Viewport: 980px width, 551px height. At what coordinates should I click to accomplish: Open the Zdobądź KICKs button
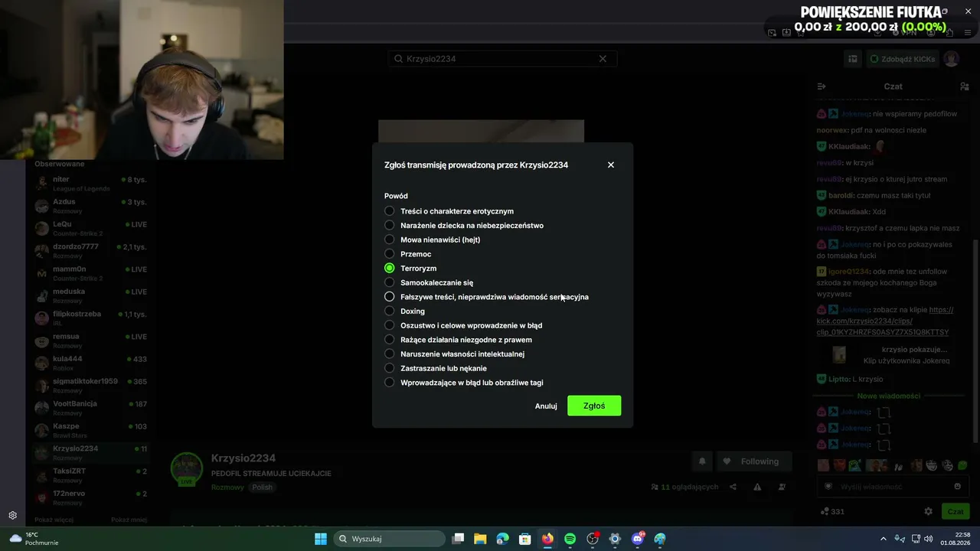[903, 59]
